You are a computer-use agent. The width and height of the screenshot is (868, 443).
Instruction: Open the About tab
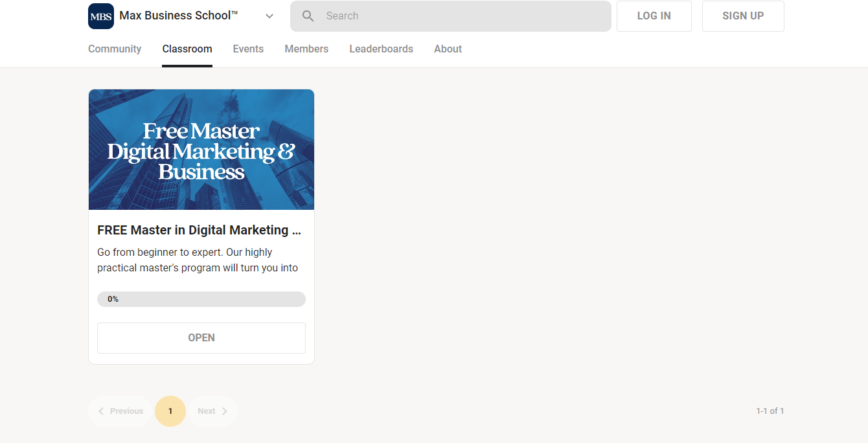(x=448, y=49)
